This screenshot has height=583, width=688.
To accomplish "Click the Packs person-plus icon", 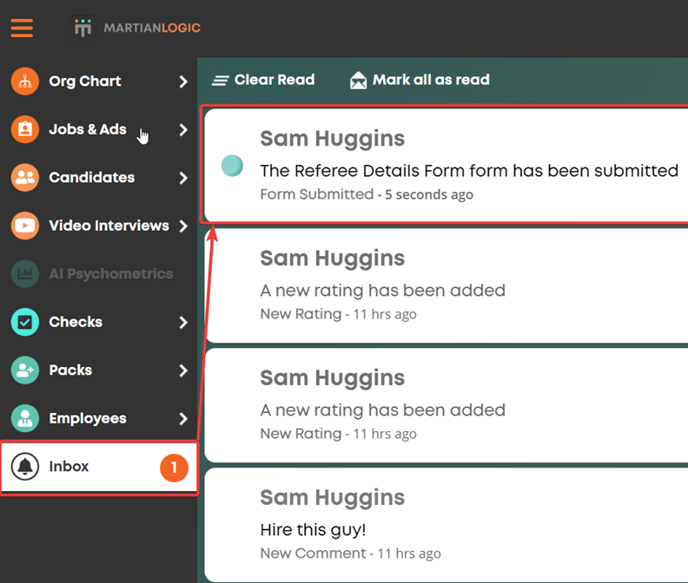I will (x=25, y=370).
